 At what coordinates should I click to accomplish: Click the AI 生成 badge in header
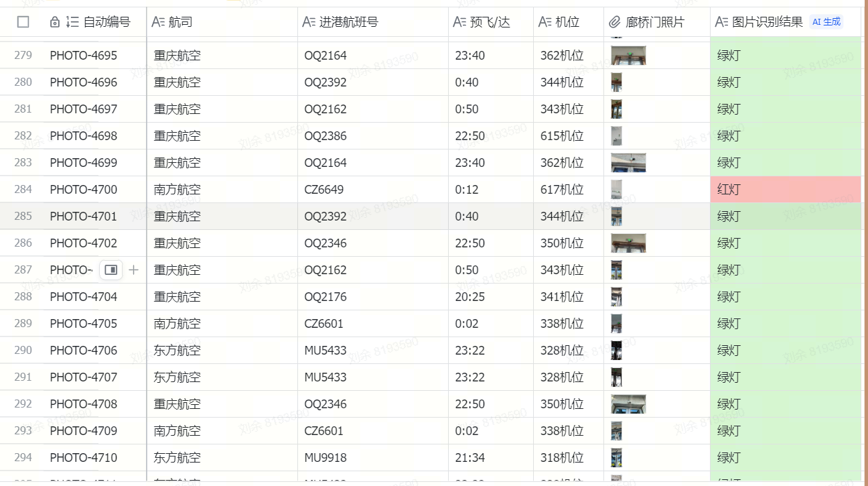pyautogui.click(x=826, y=22)
